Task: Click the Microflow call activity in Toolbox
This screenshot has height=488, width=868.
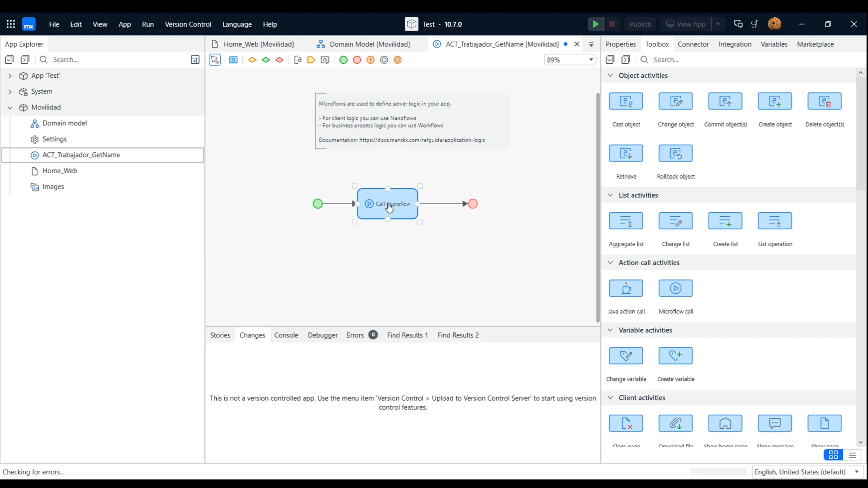Action: click(675, 288)
